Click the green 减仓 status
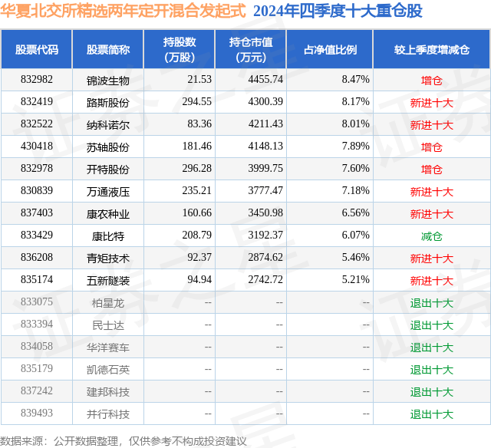 (x=431, y=236)
